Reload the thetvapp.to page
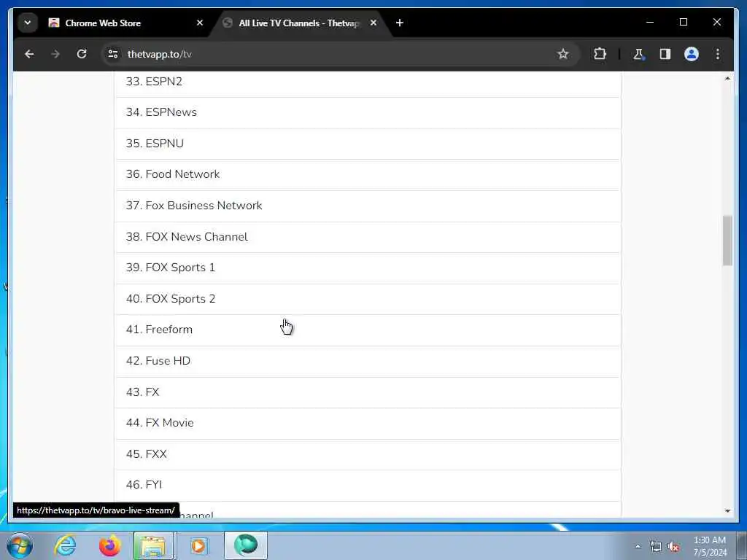Viewport: 747px width, 560px height. pos(82,54)
